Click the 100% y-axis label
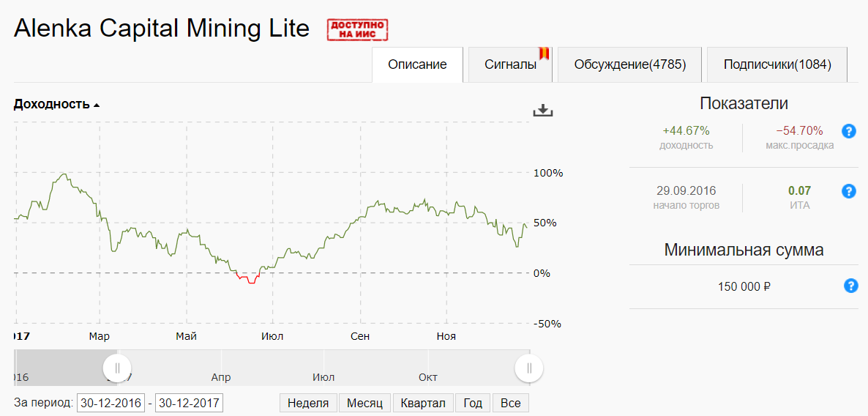This screenshot has height=416, width=868. coord(548,173)
